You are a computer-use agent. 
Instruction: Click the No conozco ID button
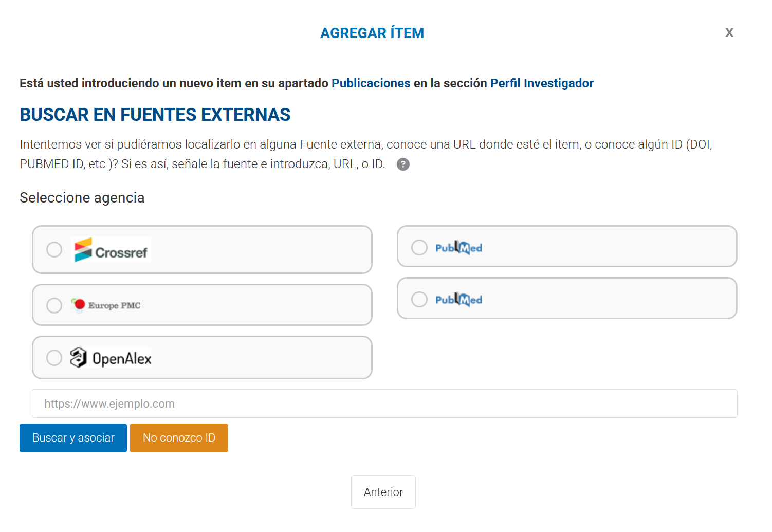point(179,438)
